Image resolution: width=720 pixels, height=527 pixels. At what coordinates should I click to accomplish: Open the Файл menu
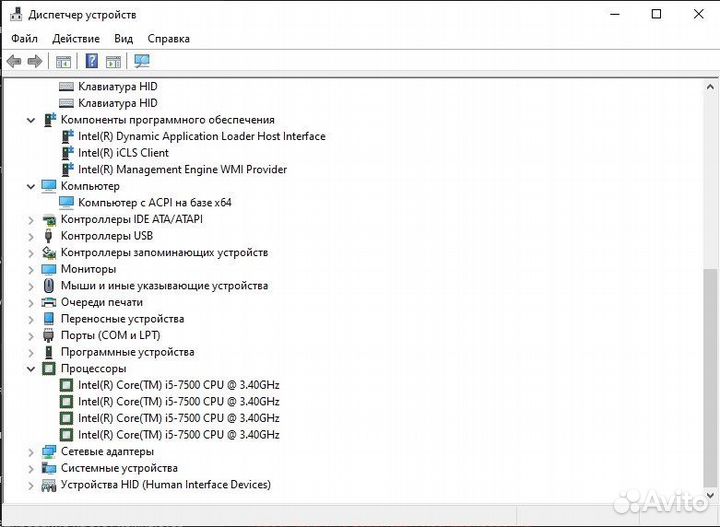pos(24,39)
